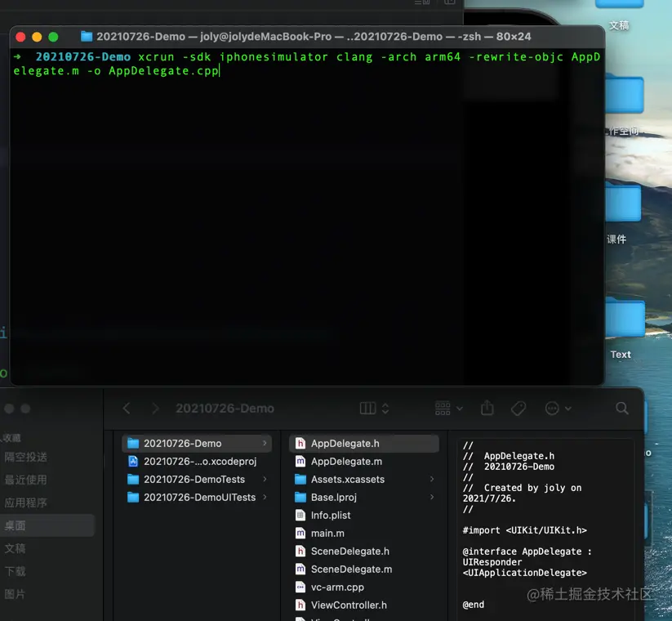The height and width of the screenshot is (621, 672).
Task: Minimize the terminal window with yellow button
Action: (37, 37)
